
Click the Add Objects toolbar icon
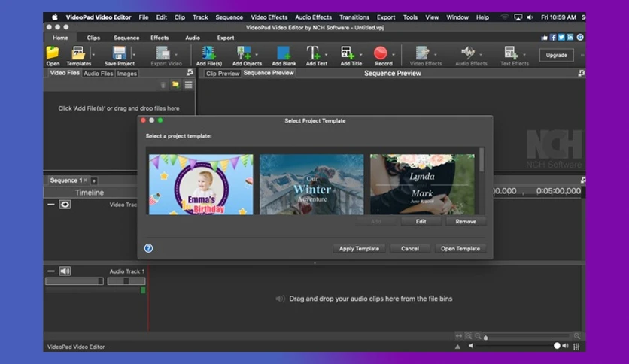[x=244, y=53]
